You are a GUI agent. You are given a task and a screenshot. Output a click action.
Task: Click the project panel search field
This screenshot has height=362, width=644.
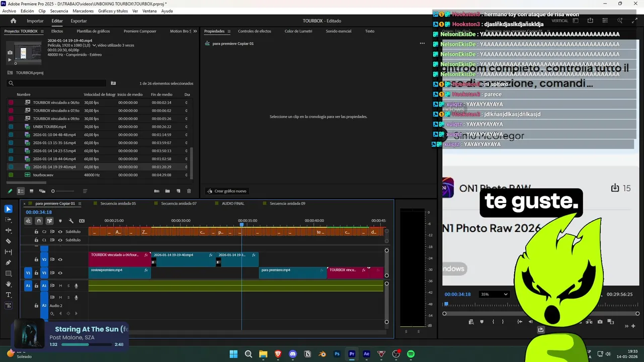point(57,83)
